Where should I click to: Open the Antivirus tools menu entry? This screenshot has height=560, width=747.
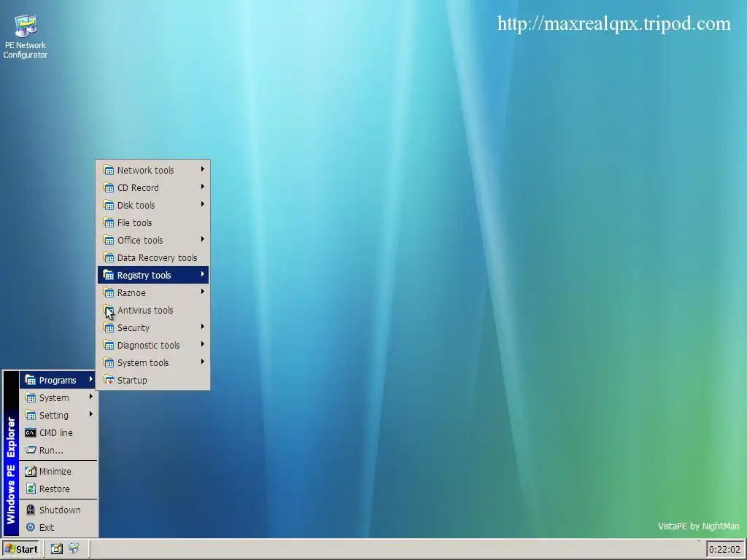[x=153, y=311]
